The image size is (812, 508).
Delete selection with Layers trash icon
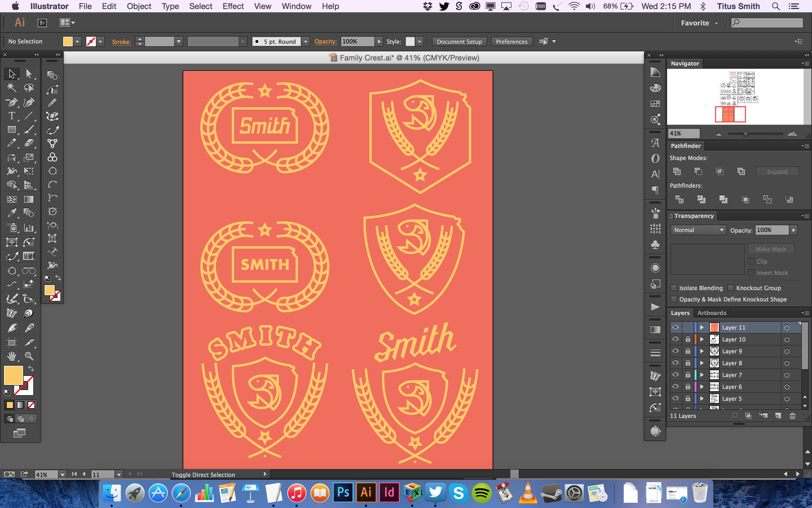[x=792, y=416]
